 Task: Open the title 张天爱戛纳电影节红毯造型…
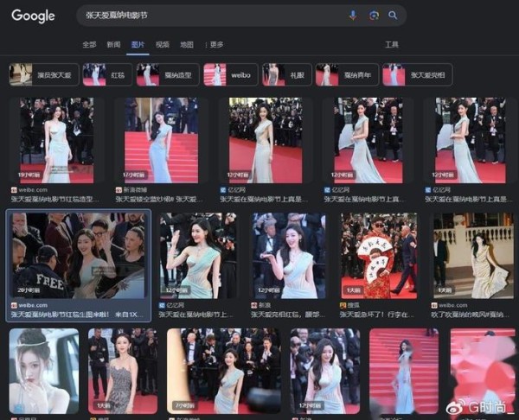pos(55,199)
